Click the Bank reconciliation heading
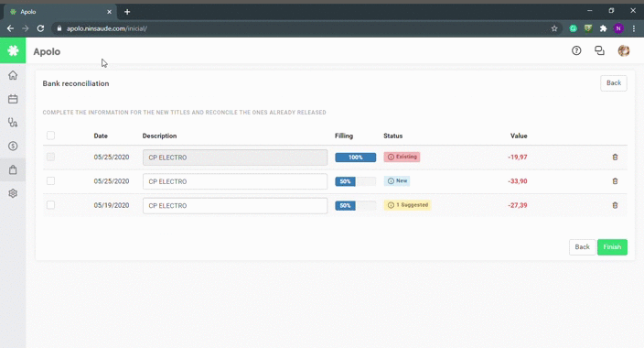 click(x=76, y=83)
